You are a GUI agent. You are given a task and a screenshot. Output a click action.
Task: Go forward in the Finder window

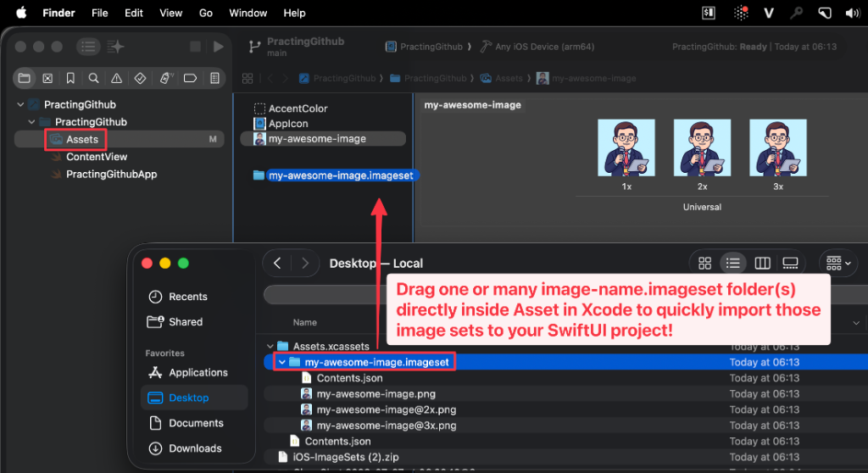304,263
